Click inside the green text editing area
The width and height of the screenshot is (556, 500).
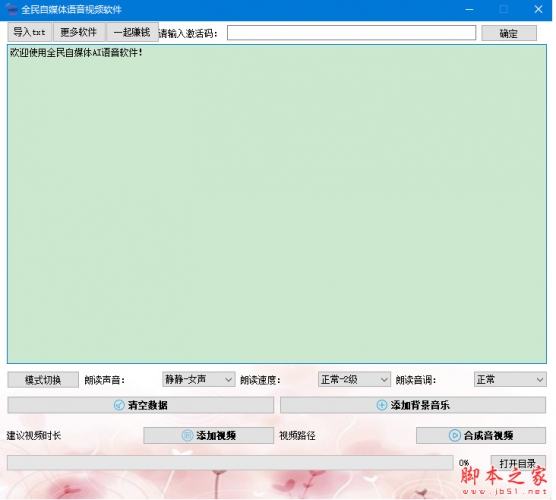tap(277, 204)
